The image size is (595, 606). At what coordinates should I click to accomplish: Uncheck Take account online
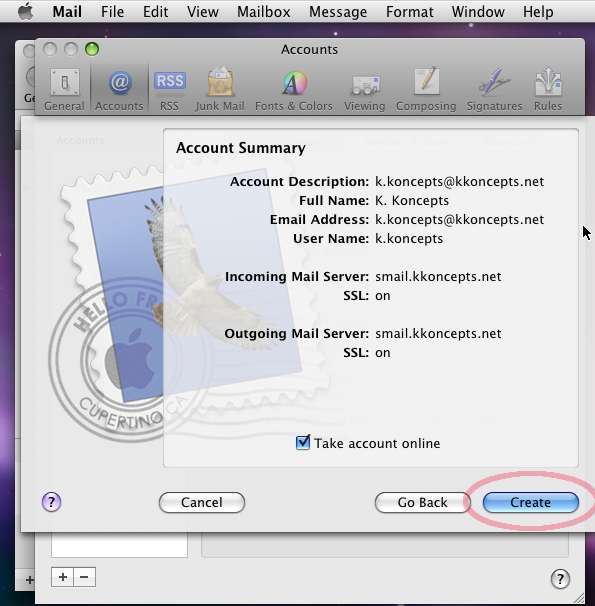click(303, 443)
